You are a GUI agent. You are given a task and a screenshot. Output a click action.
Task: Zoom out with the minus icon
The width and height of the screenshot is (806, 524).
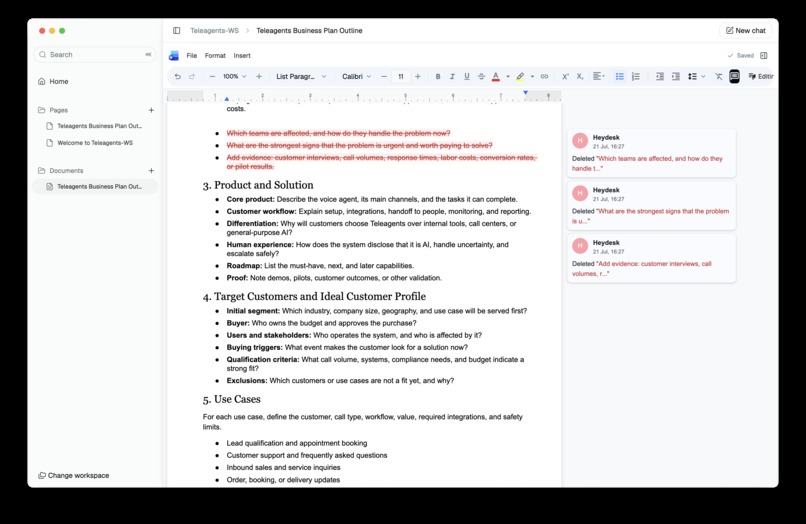pos(212,76)
